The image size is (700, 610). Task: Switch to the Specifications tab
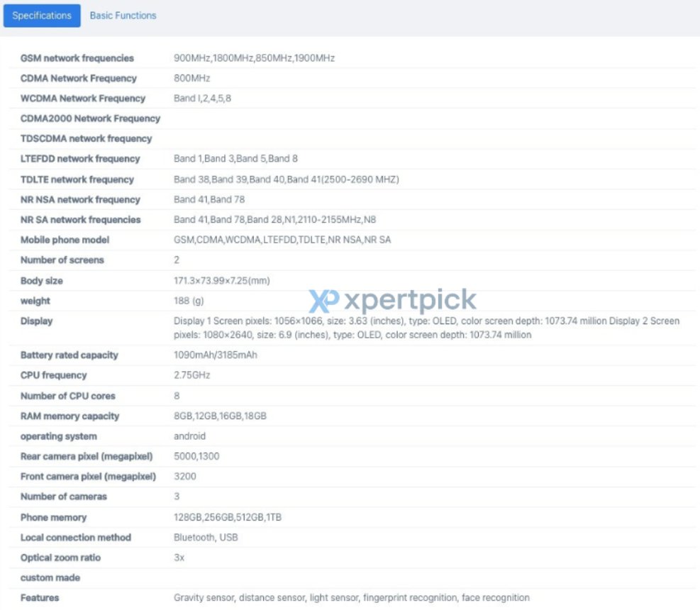pyautogui.click(x=42, y=16)
